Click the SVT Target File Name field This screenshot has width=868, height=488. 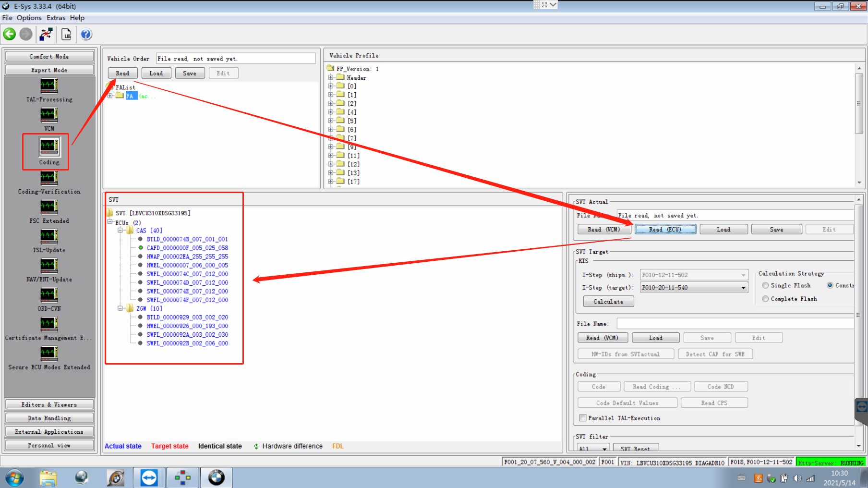pos(735,324)
